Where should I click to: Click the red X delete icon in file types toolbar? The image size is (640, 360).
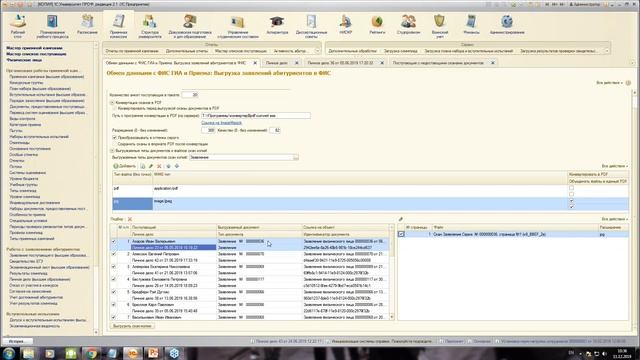[x=159, y=166]
